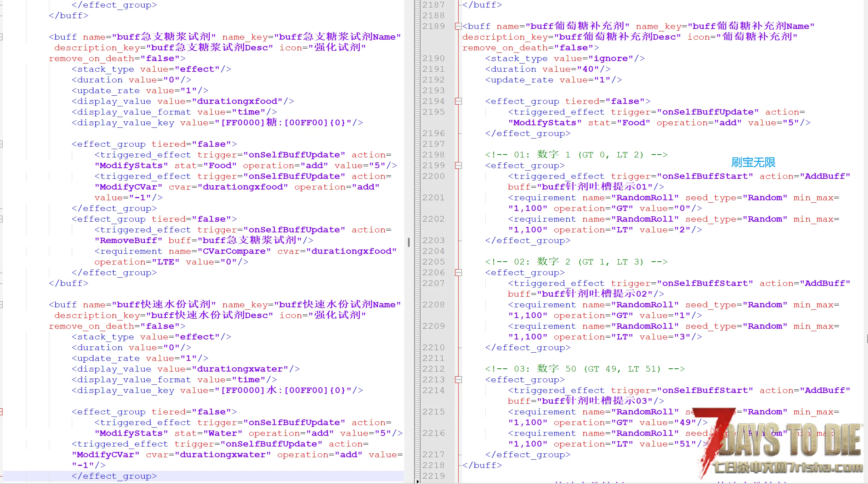Click the left pane vertical scrollbar thumb
Screen dimensions: 868x484
pos(409,242)
